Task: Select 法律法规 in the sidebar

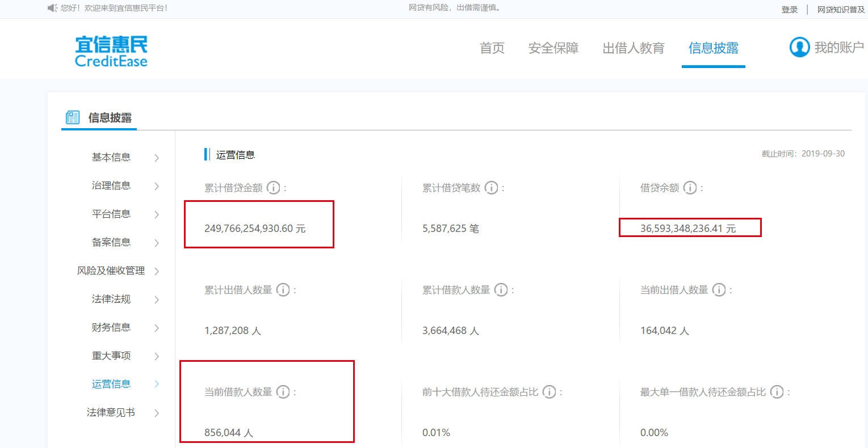Action: coord(111,299)
